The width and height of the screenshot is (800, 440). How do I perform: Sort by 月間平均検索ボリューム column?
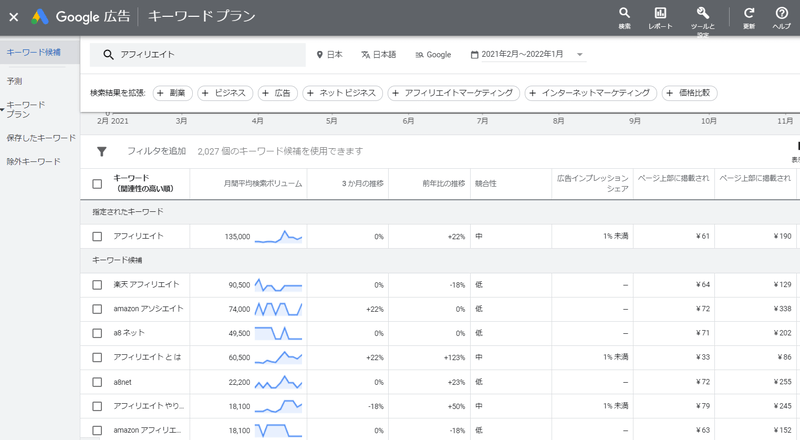263,184
